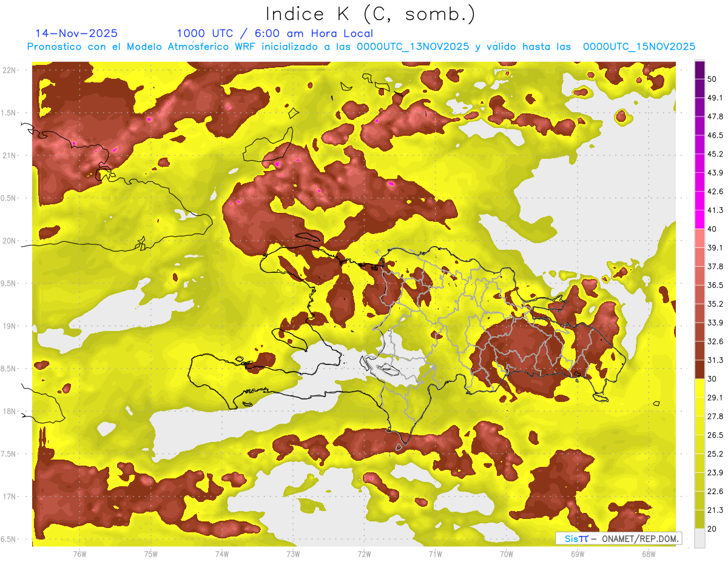Click the "74W" longitude axis label

221,554
